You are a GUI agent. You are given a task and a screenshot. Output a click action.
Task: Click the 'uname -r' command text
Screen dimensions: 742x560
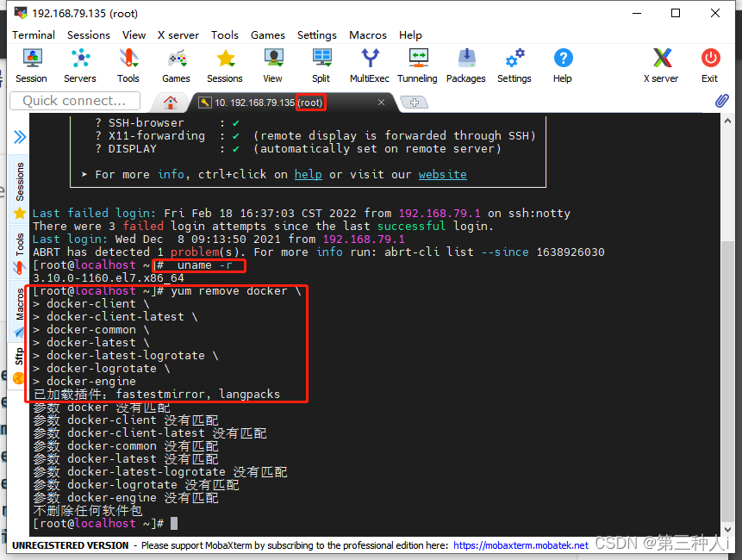point(204,265)
